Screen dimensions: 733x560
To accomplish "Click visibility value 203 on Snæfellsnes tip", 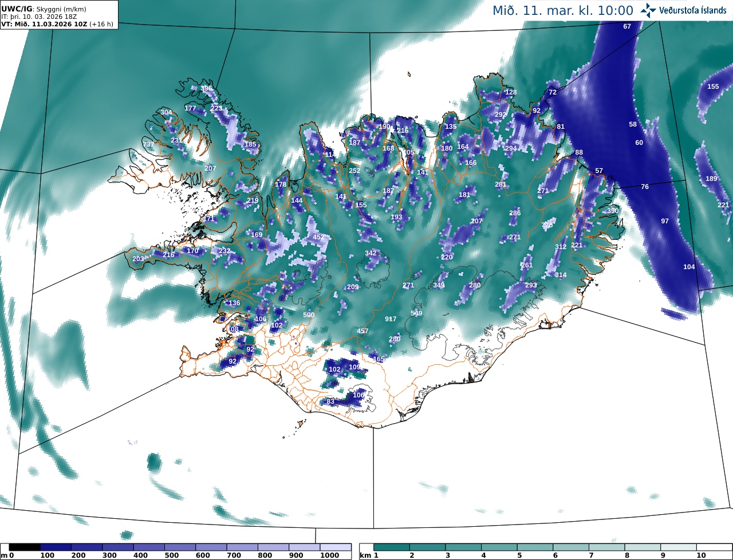I will click(x=138, y=259).
